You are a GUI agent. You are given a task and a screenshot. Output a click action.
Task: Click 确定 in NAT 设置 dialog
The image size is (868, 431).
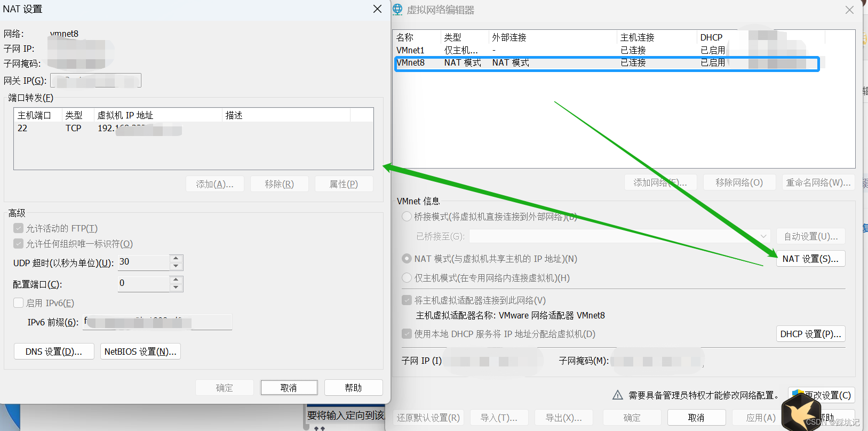225,388
